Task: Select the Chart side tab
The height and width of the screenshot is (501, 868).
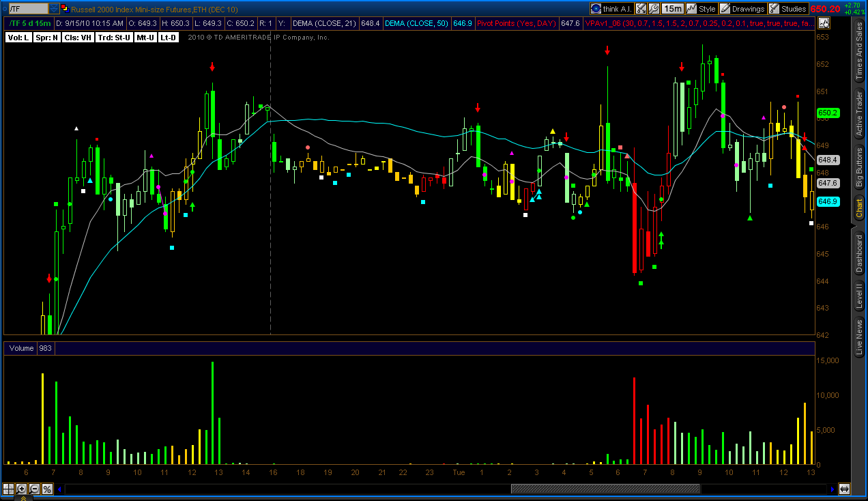Action: [859, 209]
